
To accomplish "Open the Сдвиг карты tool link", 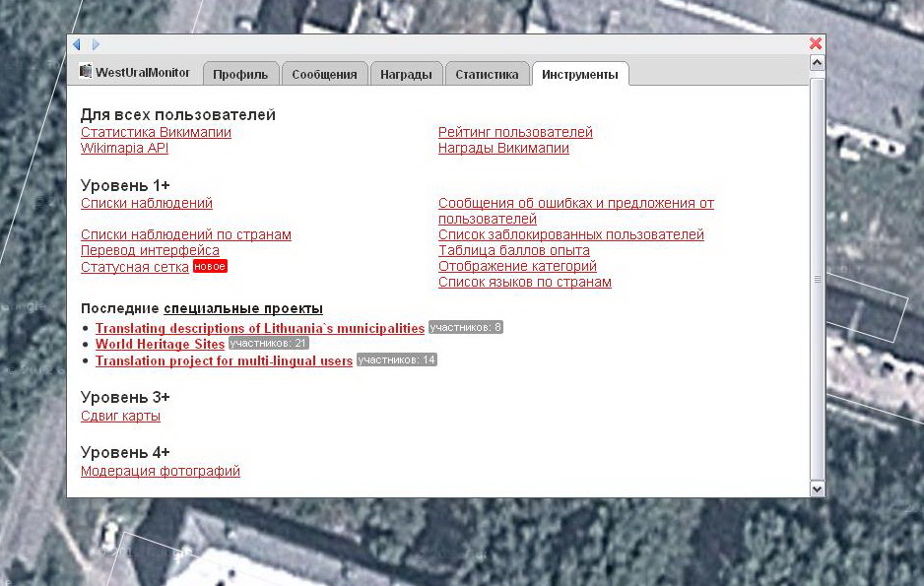I will (120, 416).
